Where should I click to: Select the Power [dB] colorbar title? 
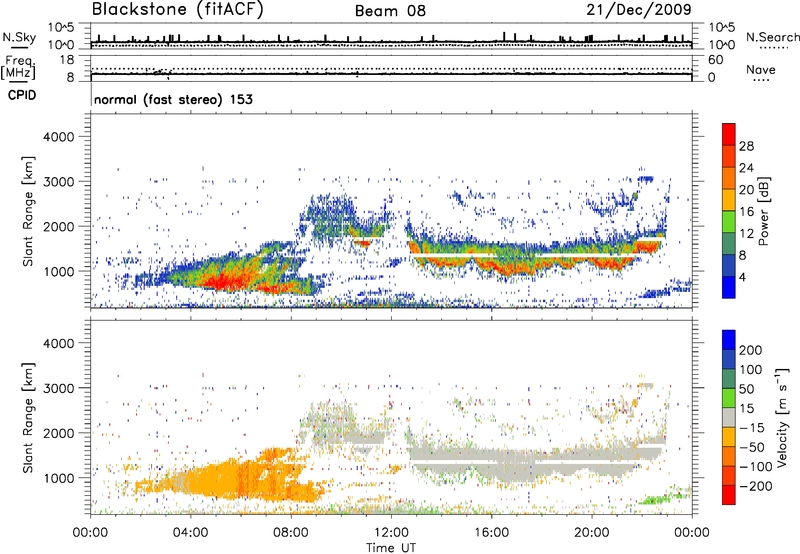(x=763, y=211)
